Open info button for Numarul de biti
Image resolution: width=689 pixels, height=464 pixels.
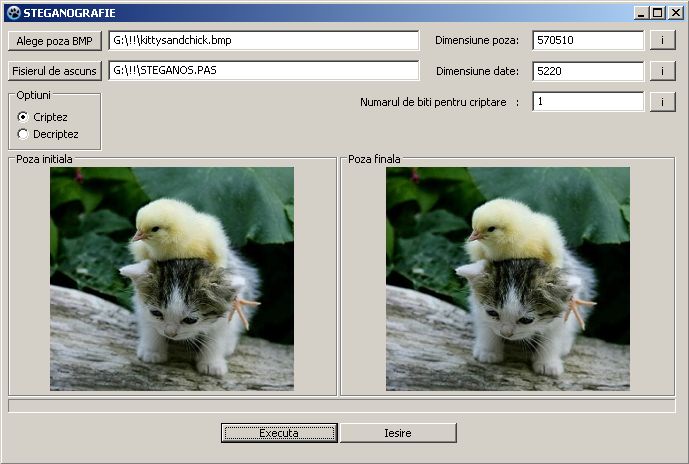coord(663,102)
